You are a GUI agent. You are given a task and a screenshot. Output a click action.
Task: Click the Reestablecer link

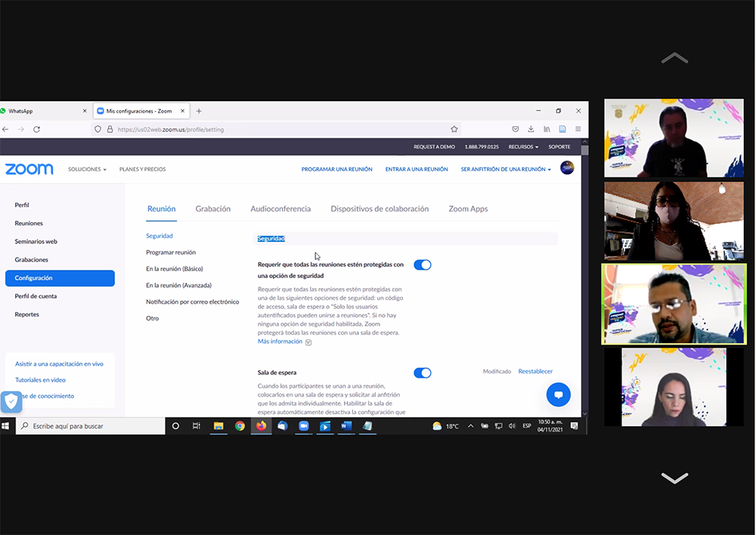[535, 371]
